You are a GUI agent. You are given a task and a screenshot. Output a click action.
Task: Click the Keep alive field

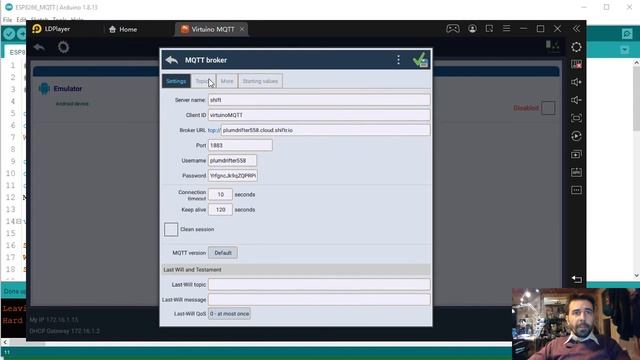[x=220, y=210]
